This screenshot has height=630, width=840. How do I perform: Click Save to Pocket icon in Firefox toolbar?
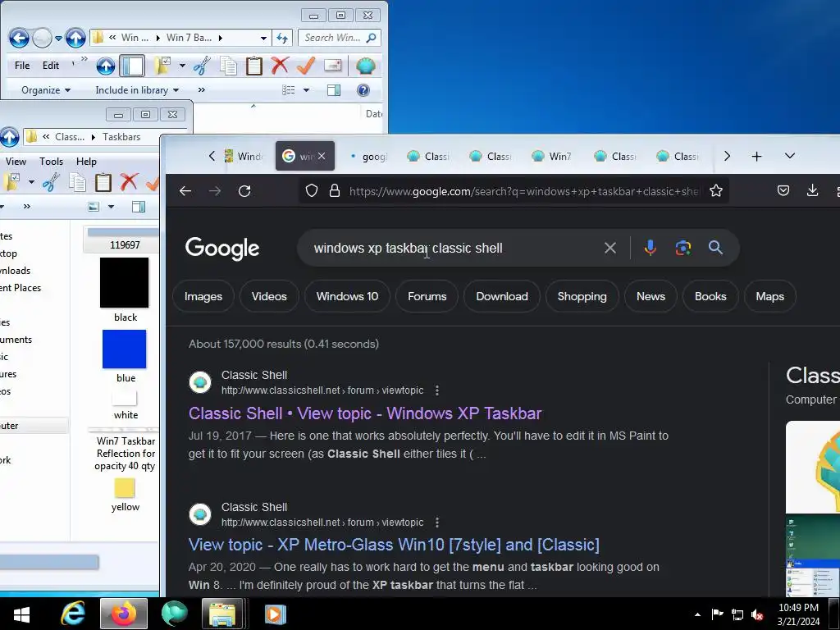(x=783, y=190)
